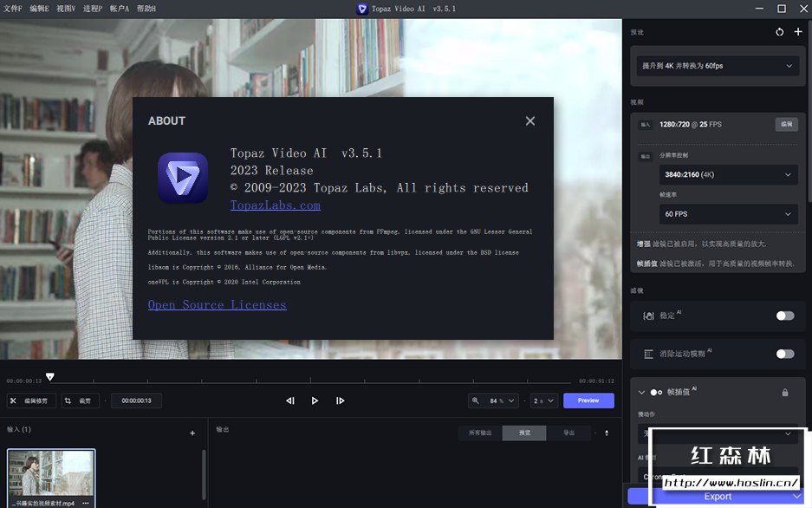
Task: Open the preset dropdown 提升到 4K 并转换为 60fps
Action: [718, 66]
